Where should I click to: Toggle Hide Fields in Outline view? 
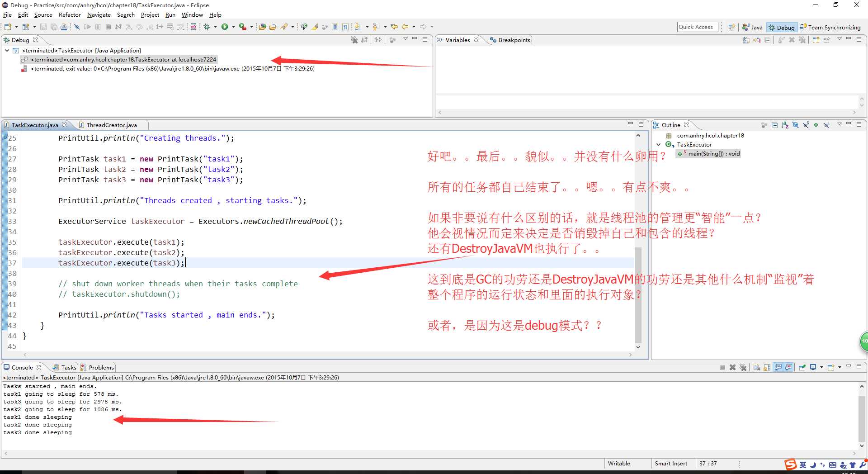795,125
